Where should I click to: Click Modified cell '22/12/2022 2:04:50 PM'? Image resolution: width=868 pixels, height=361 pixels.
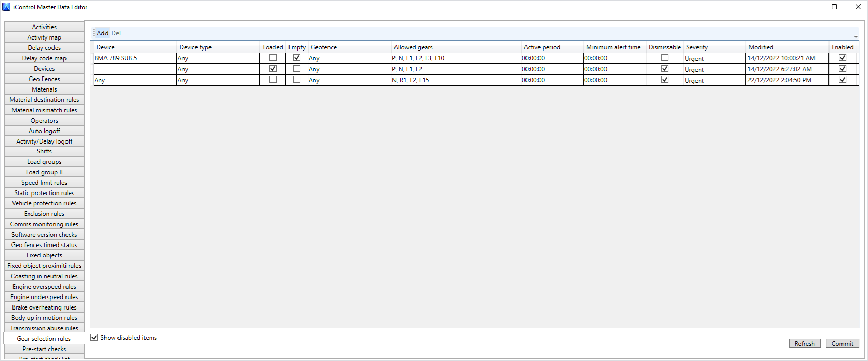tap(787, 80)
